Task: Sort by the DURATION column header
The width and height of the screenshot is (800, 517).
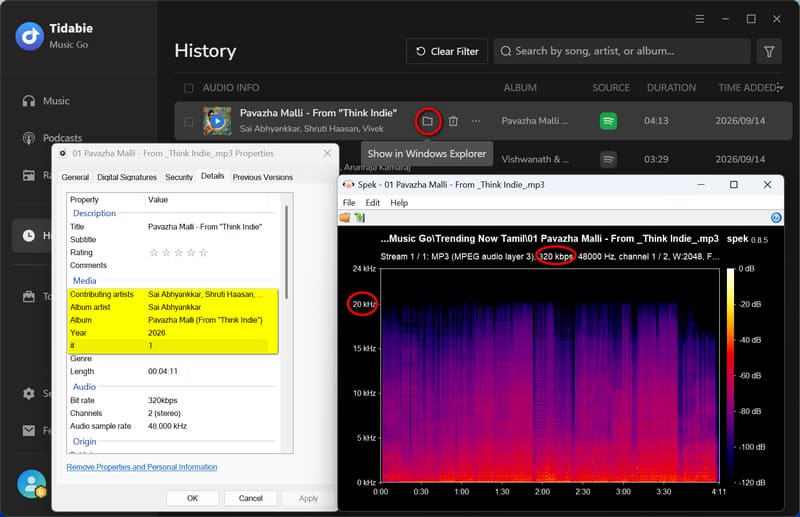Action: pos(671,88)
